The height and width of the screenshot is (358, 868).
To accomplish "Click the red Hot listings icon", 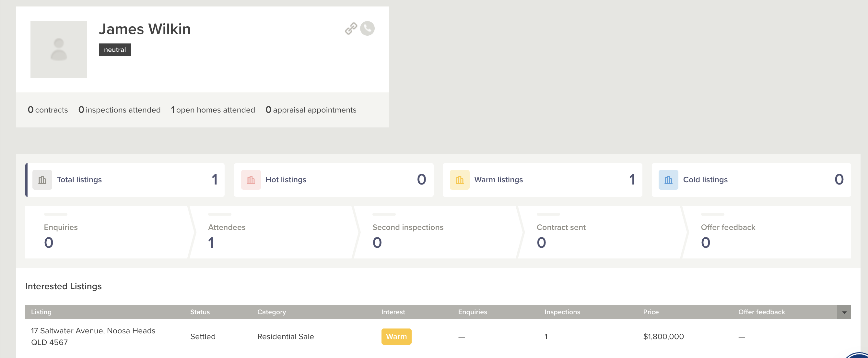I will [x=251, y=180].
